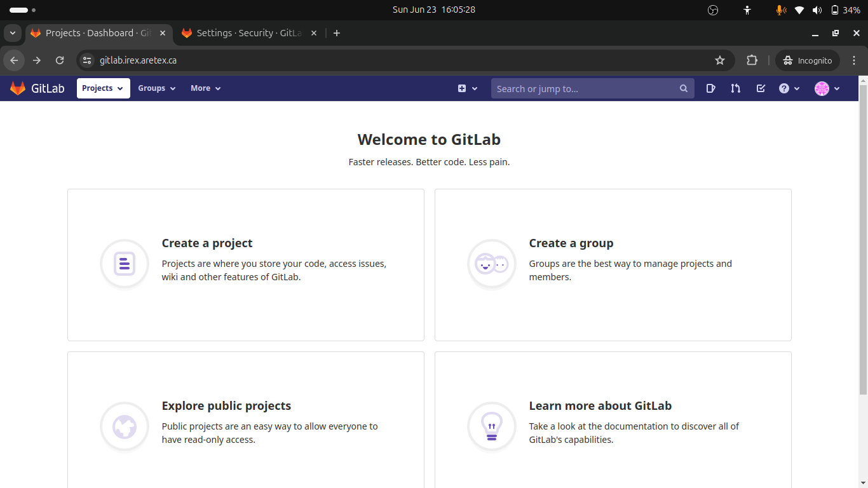This screenshot has width=868, height=488.
Task: View site information icon
Action: tap(88, 60)
